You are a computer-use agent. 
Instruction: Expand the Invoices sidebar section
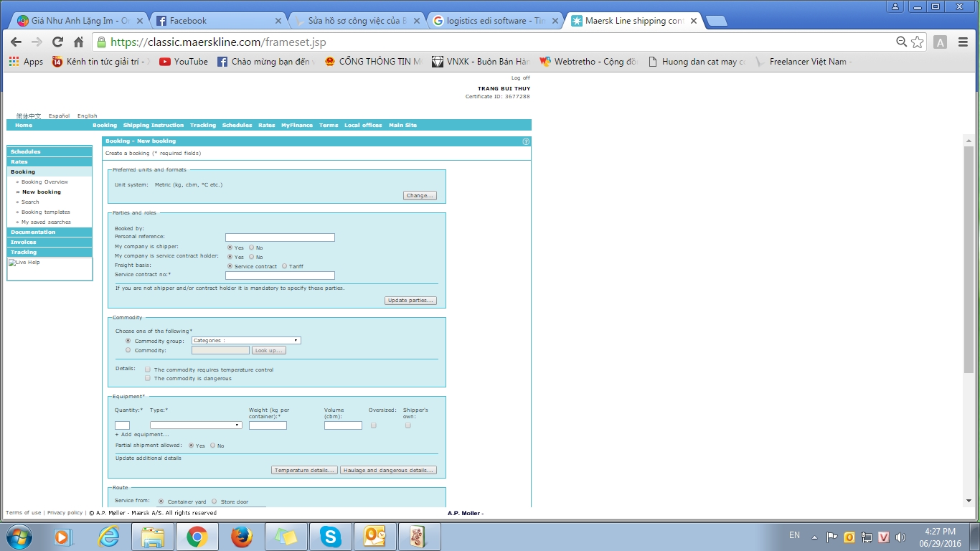(50, 242)
